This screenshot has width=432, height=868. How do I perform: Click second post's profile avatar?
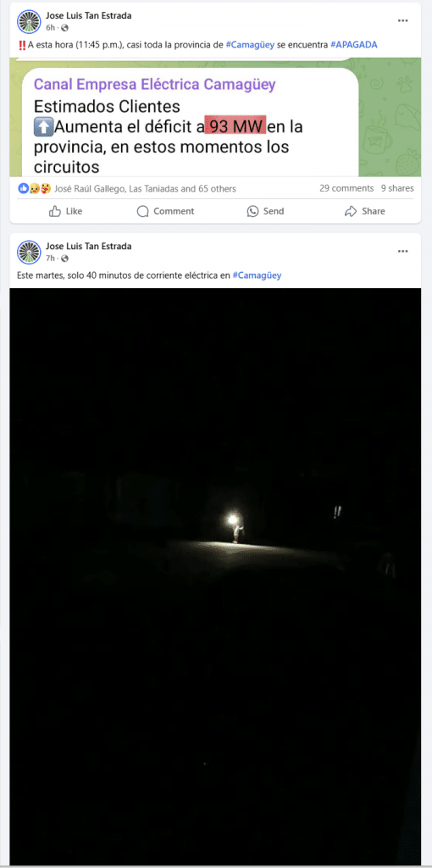click(30, 253)
